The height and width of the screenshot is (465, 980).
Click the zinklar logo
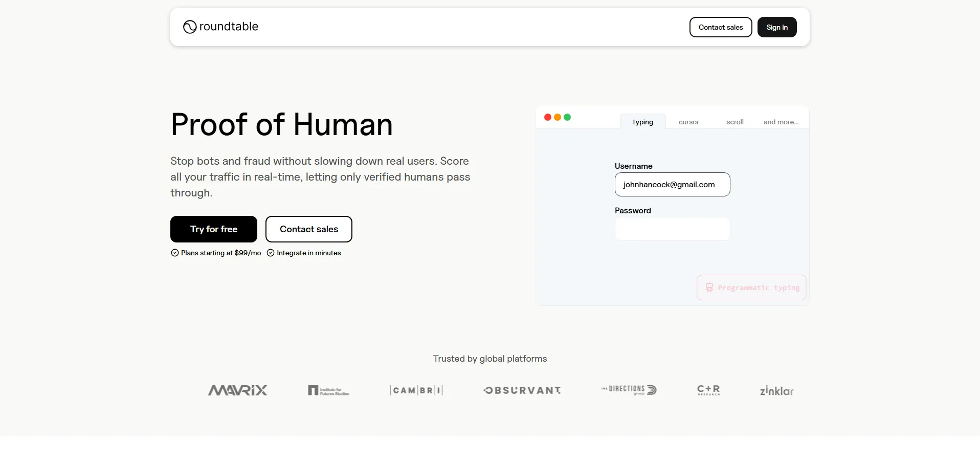pos(776,391)
